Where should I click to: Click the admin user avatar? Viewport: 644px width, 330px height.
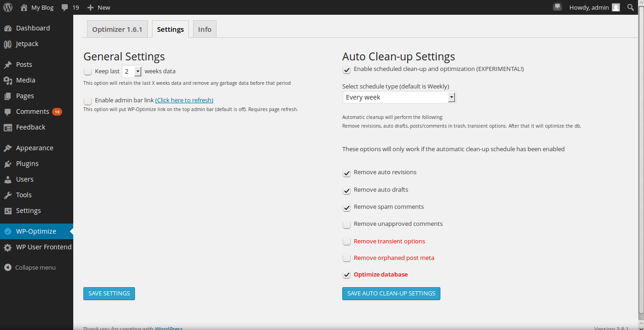616,7
